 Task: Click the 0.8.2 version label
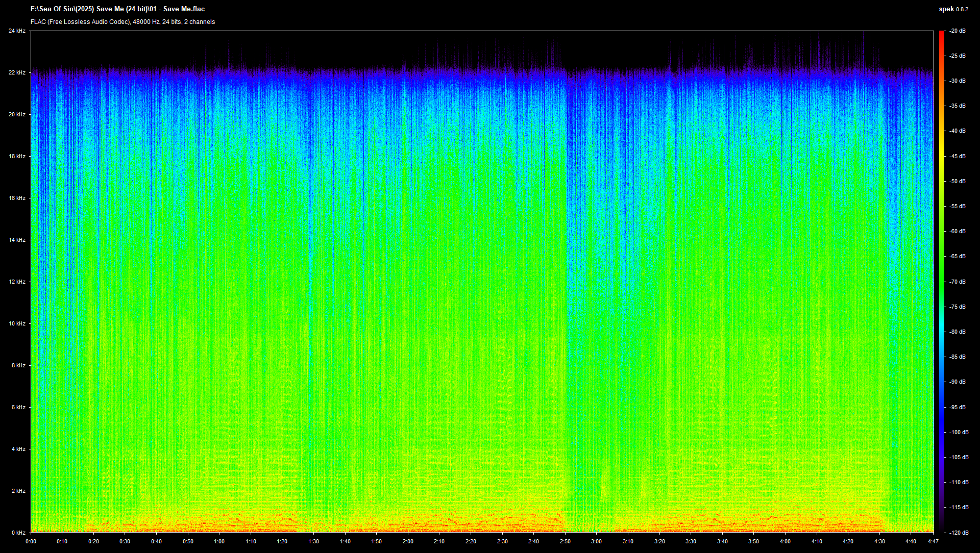(x=962, y=9)
